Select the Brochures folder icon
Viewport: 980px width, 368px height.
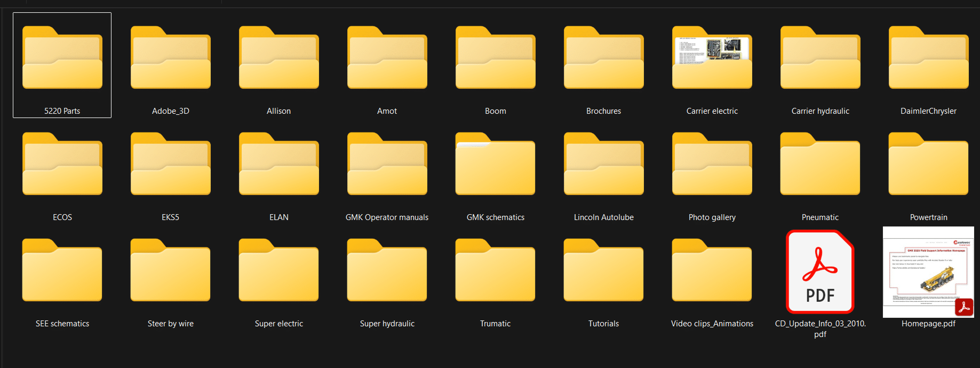(604, 57)
